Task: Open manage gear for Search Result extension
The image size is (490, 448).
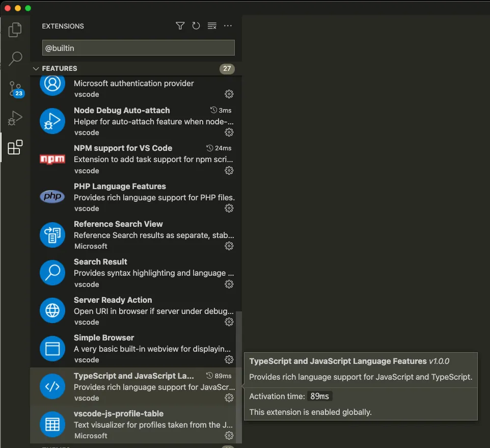Action: pos(229,284)
